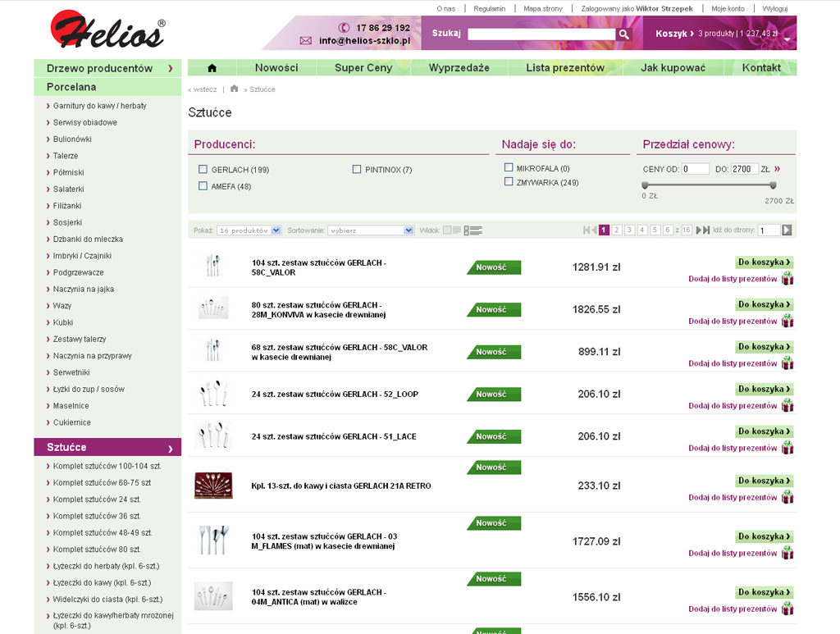Enable the AMEFA (48) producer checkbox
The width and height of the screenshot is (840, 634).
[203, 186]
